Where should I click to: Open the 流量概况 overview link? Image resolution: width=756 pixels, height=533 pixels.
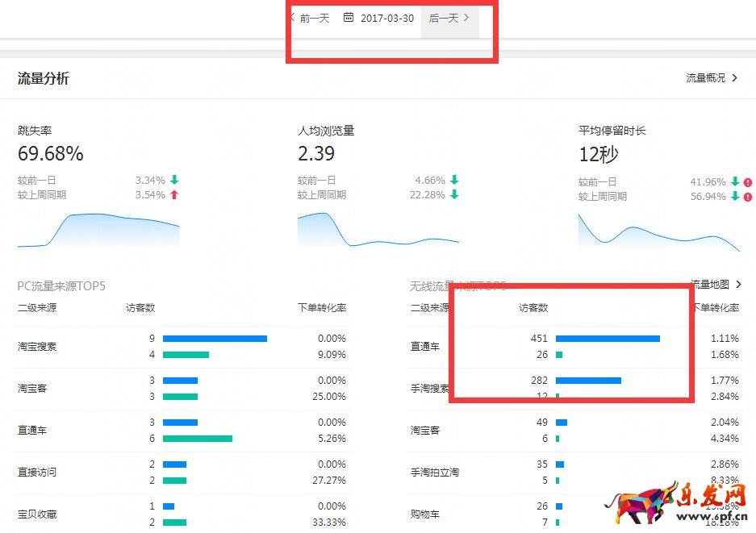[x=706, y=78]
